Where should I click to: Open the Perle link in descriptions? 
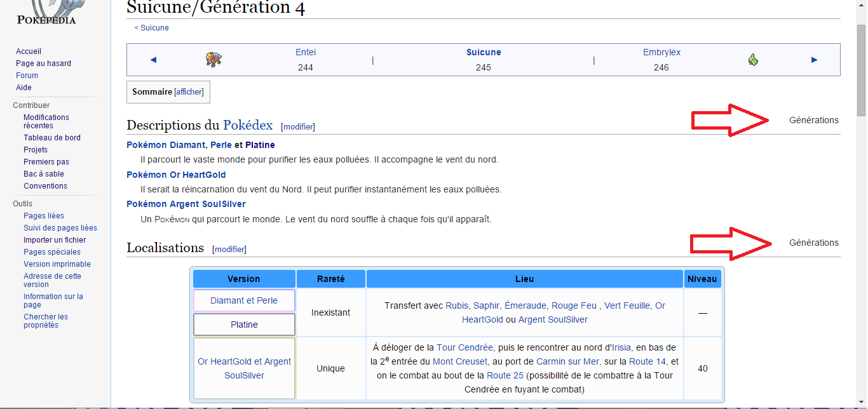[x=221, y=145]
